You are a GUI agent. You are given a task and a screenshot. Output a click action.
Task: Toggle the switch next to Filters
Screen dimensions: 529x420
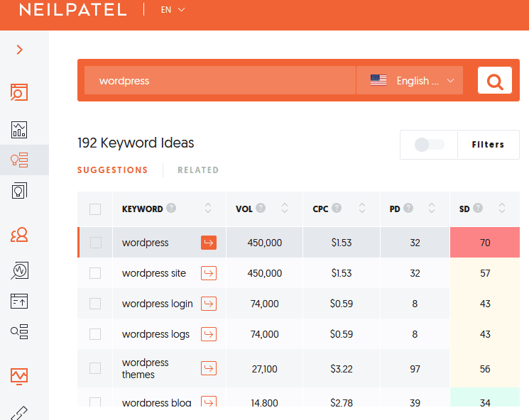[x=429, y=145]
